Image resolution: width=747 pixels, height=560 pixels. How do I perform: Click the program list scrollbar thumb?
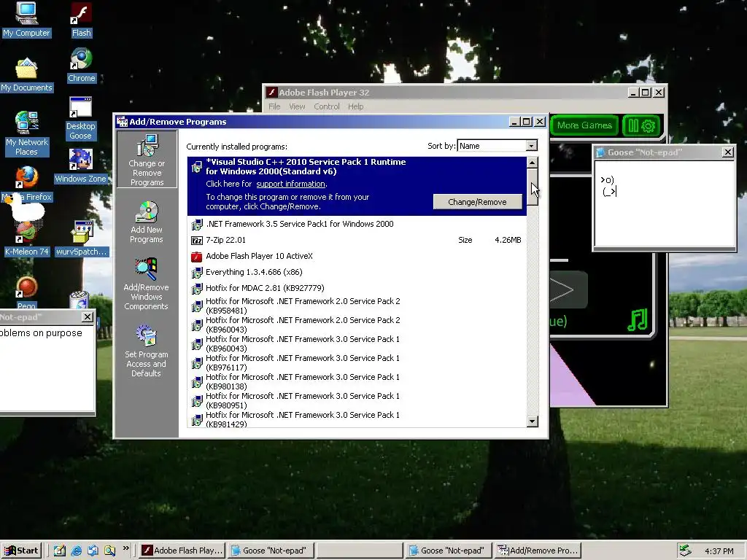532,187
